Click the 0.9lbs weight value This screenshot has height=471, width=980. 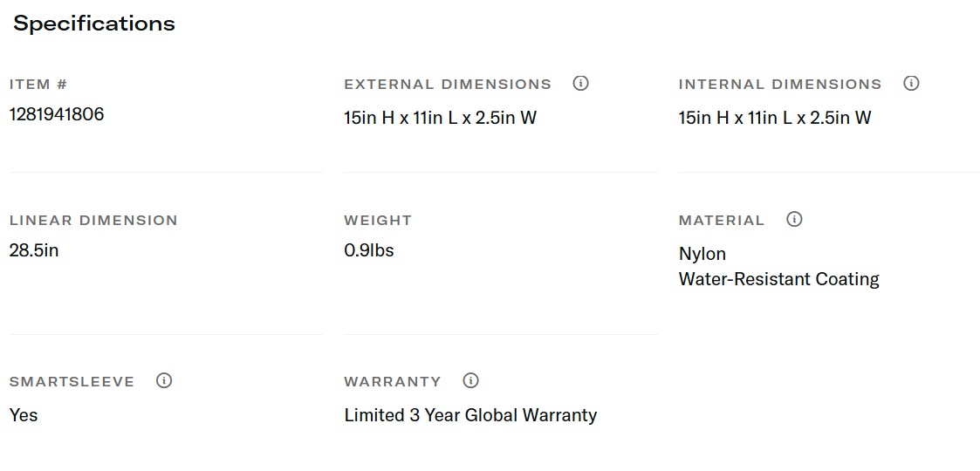click(369, 250)
